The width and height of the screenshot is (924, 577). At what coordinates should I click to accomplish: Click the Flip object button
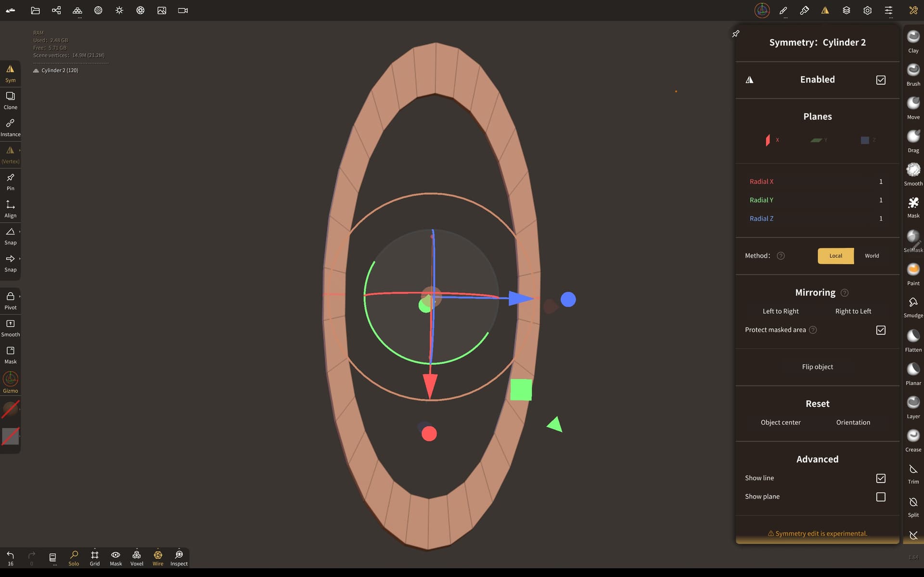click(817, 367)
